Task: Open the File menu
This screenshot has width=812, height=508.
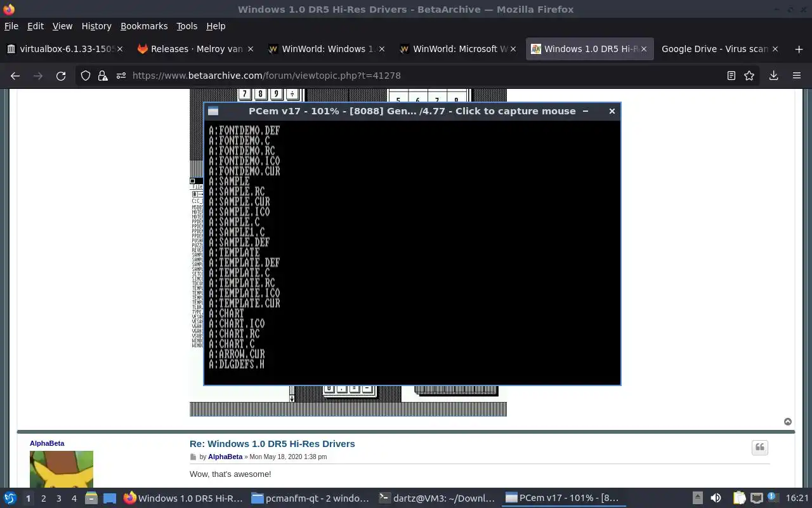Action: (11, 26)
